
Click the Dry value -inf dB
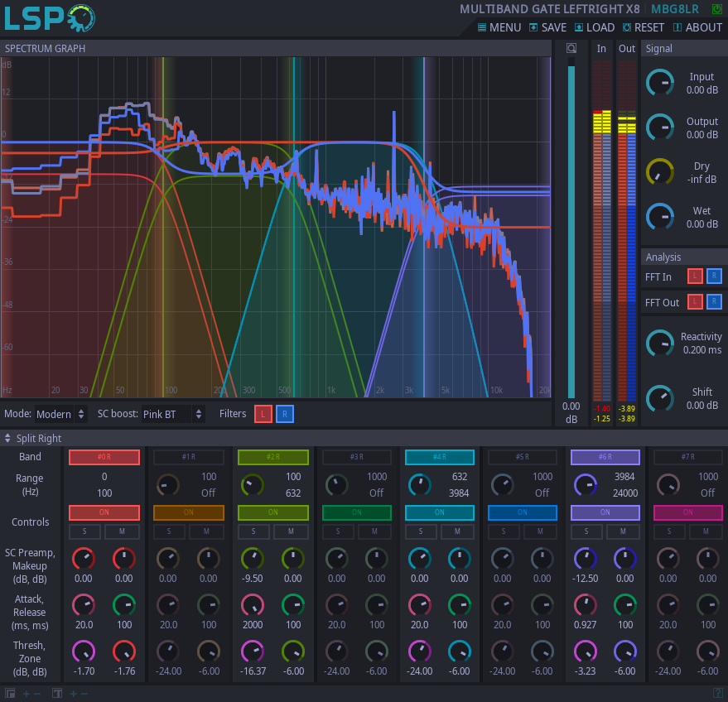701,179
